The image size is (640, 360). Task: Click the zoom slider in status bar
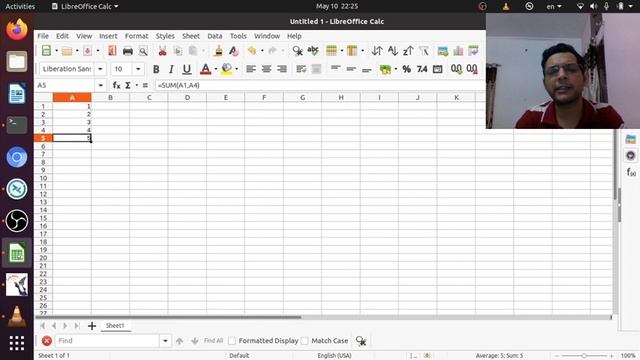pos(584,356)
